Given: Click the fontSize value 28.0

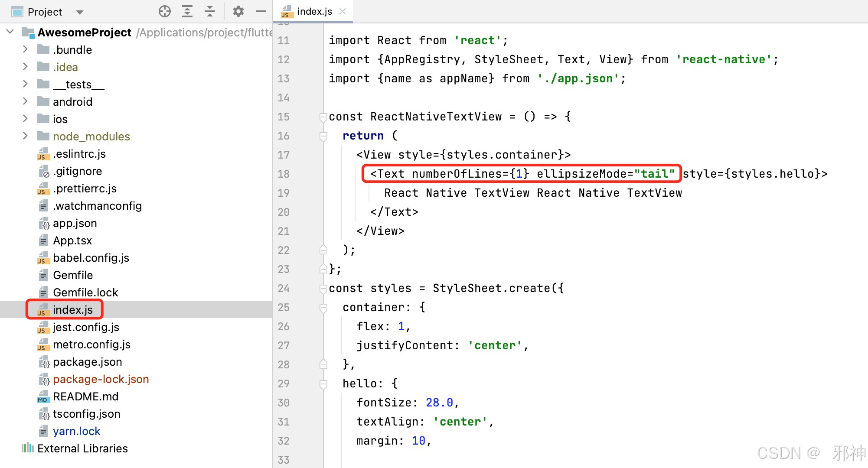Looking at the screenshot, I should (439, 403).
